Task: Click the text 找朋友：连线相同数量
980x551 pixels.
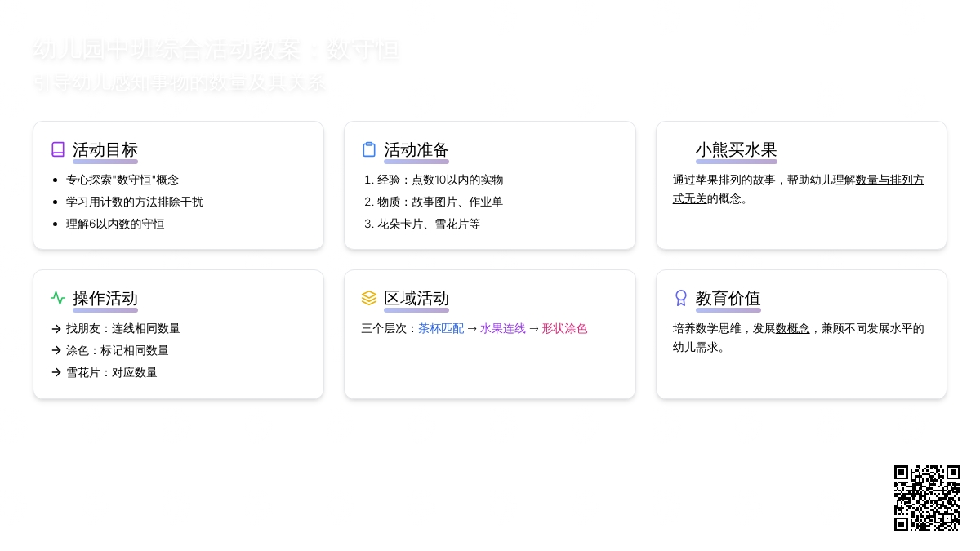Action: pos(123,329)
